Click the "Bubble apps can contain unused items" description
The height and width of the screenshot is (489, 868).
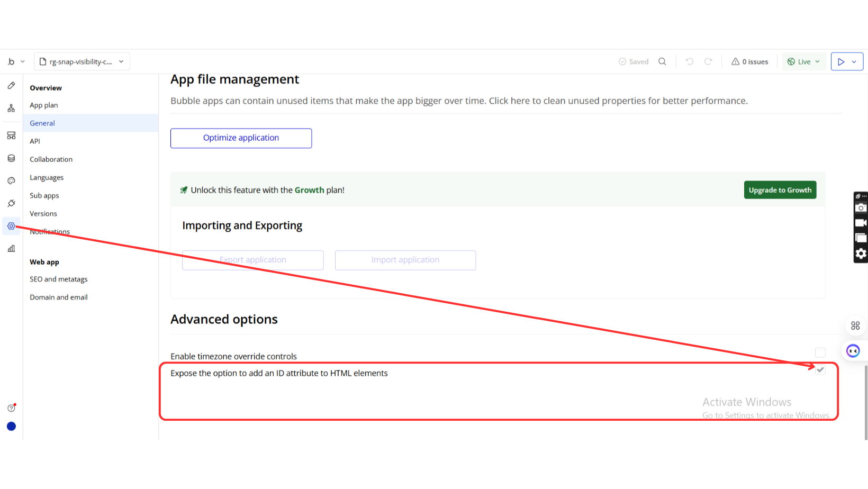pyautogui.click(x=459, y=101)
